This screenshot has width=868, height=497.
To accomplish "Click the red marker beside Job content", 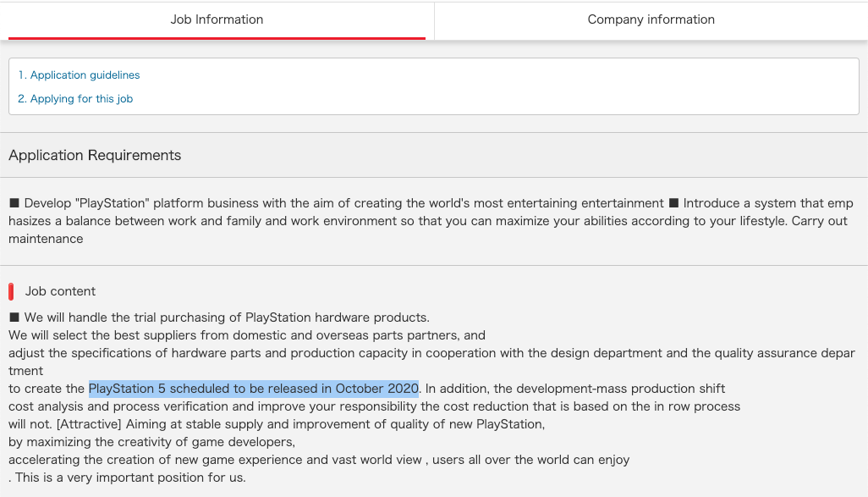I will (11, 291).
